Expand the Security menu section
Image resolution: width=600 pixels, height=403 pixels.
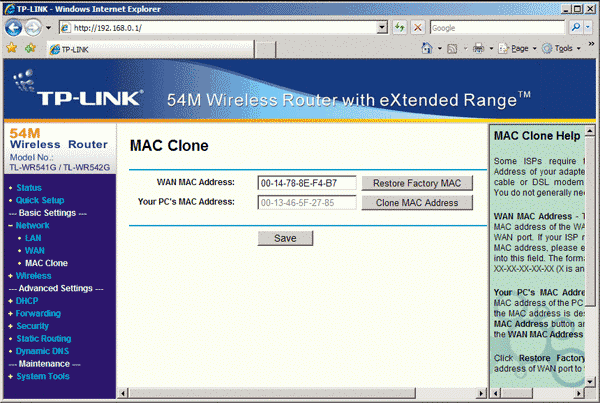click(33, 326)
